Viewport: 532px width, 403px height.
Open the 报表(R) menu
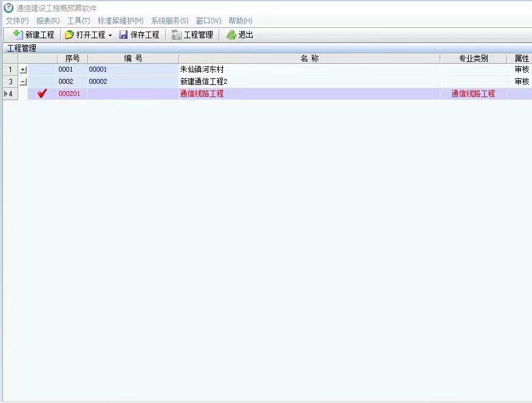[x=48, y=21]
